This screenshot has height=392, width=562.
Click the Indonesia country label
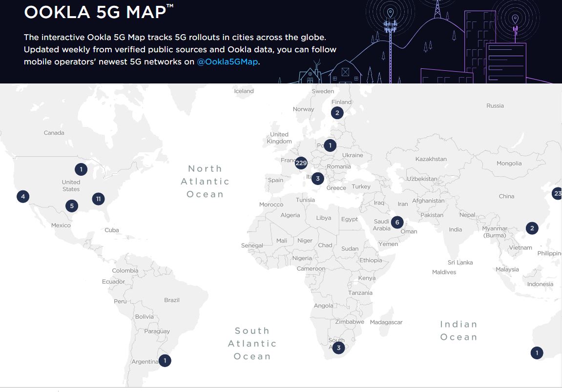(540, 284)
